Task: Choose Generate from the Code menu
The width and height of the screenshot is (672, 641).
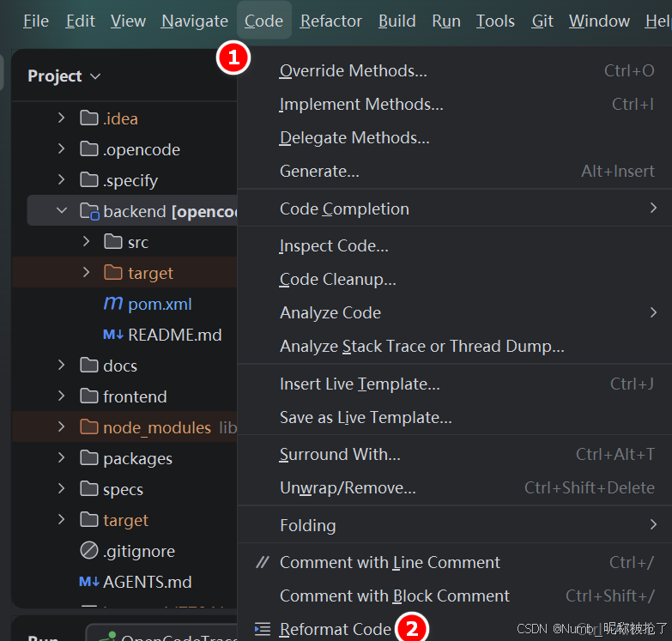Action: click(x=455, y=171)
